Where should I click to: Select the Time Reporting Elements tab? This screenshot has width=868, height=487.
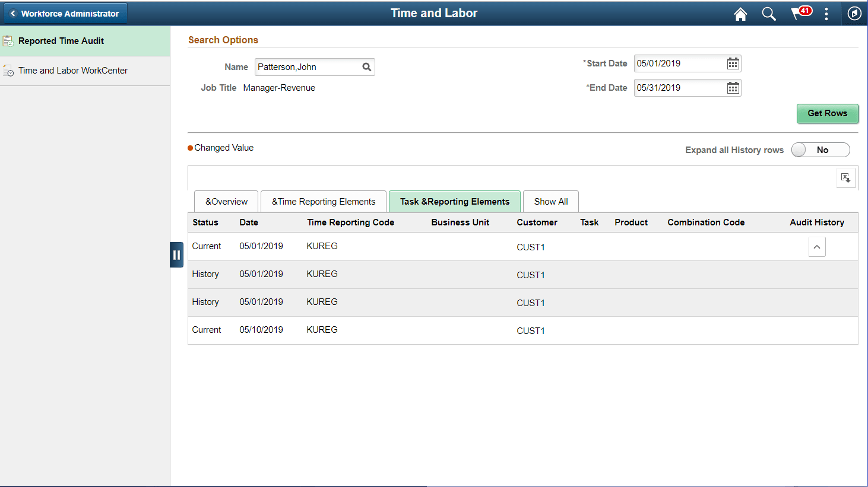(x=324, y=201)
